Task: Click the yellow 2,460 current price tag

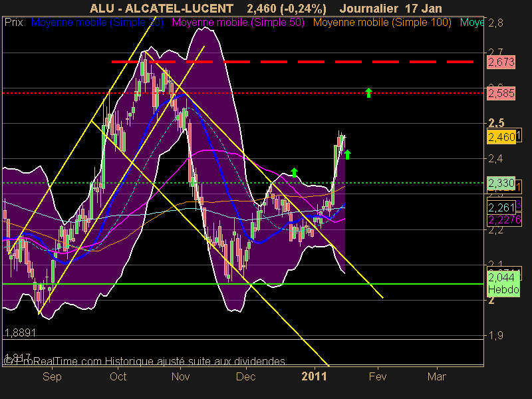Action: (x=502, y=137)
